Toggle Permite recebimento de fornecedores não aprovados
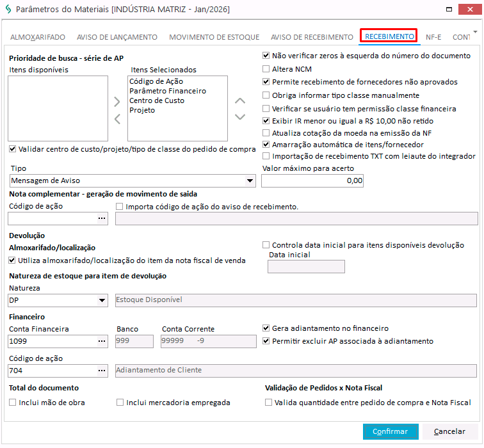 pyautogui.click(x=266, y=82)
